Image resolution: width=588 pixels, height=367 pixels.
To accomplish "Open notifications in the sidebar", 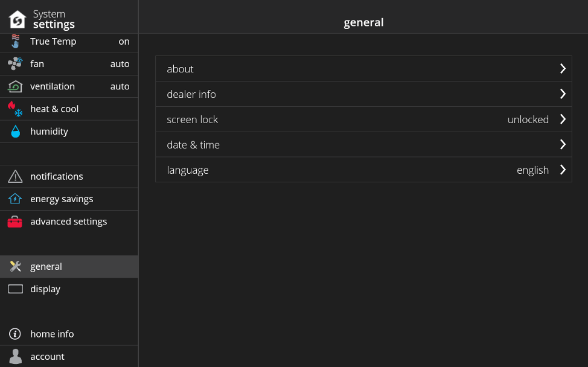I will point(69,177).
